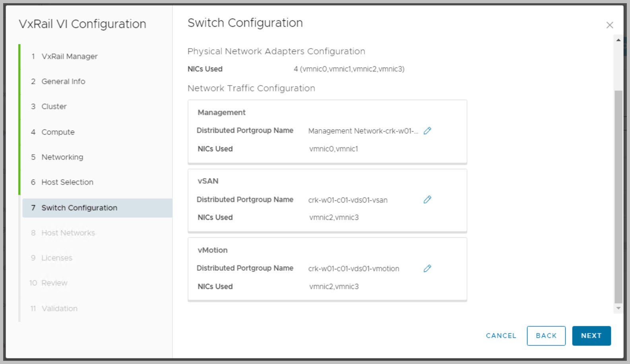Edit the vSAN distributed portgroup name

[x=427, y=199]
